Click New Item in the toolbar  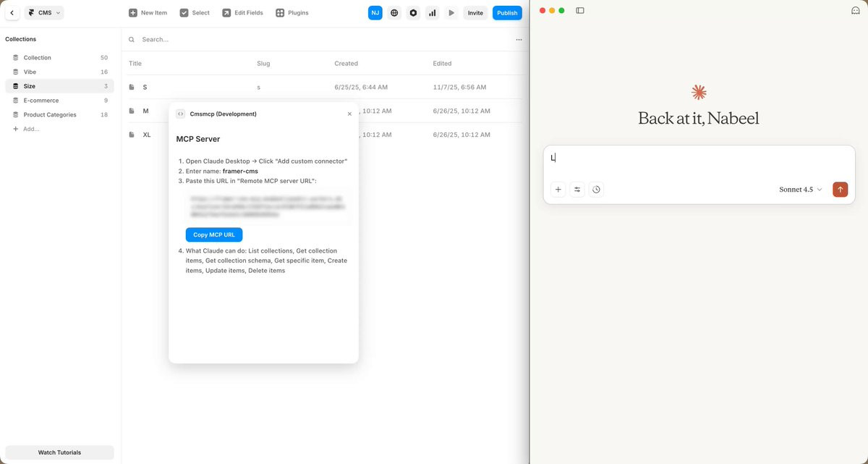(148, 13)
